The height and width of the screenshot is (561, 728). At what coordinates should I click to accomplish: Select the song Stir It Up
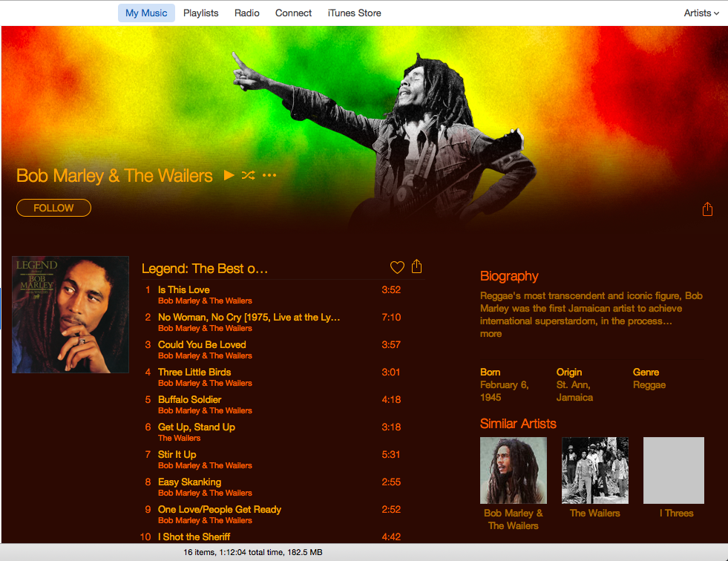coord(177,454)
